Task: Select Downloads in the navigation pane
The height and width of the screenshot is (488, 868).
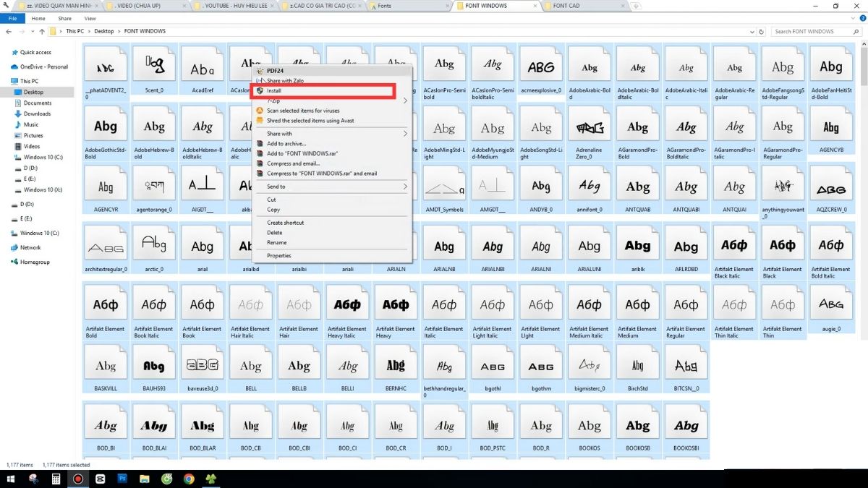Action: click(38, 114)
